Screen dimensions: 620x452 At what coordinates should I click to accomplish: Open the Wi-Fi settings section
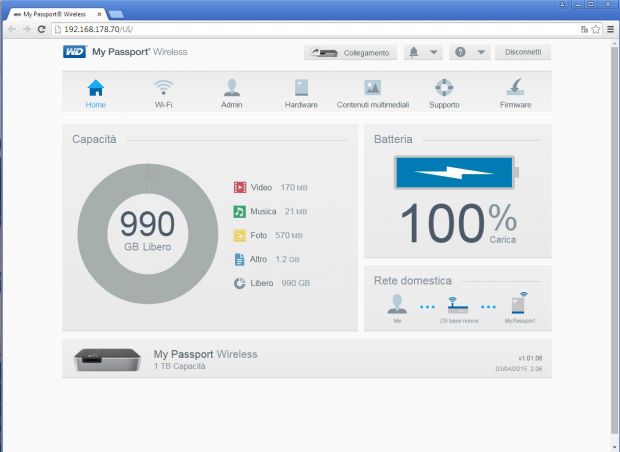point(164,93)
